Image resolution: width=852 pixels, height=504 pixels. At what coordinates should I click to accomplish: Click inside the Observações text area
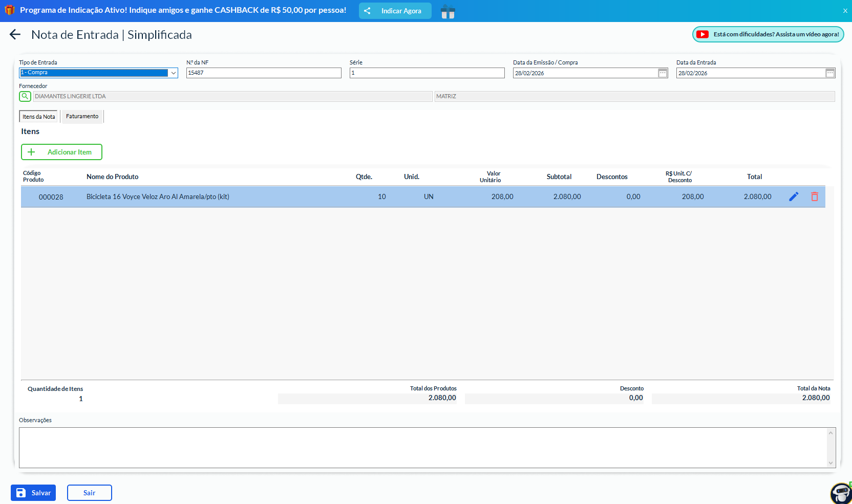pos(423,448)
